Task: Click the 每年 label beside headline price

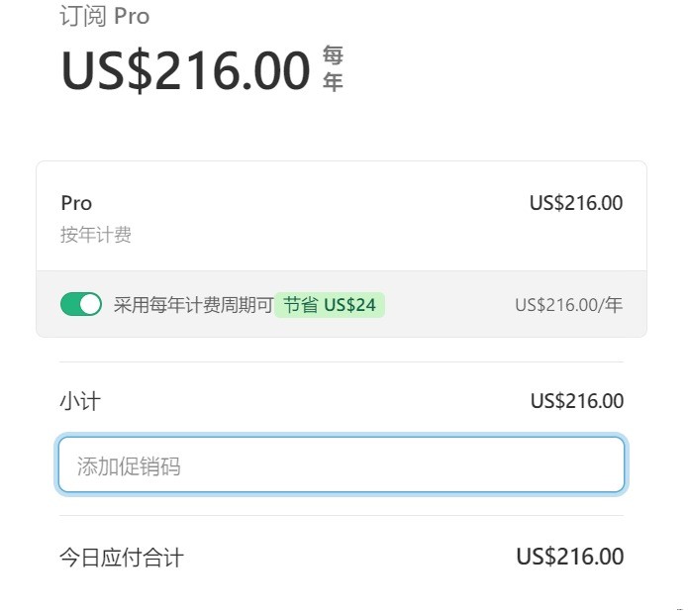Action: [333, 69]
